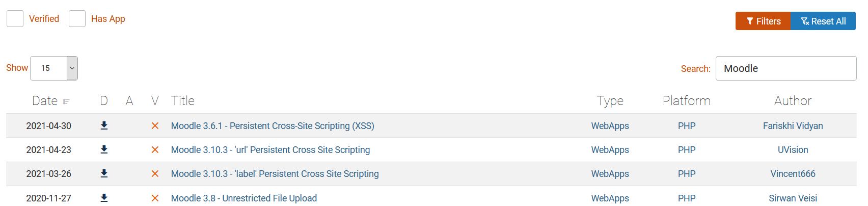Viewport: 868px width, 206px height.
Task: Open Moodle 3.8 Unrestricted File Upload link
Action: coord(244,198)
